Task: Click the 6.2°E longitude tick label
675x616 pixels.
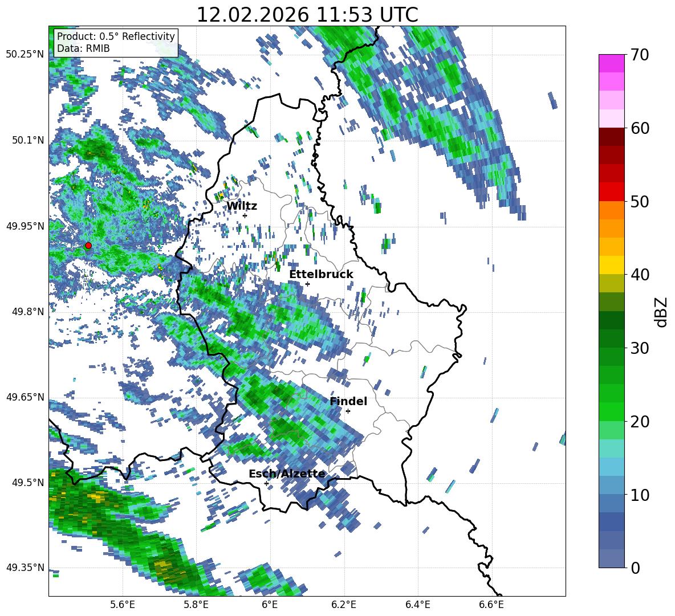Action: coord(344,605)
